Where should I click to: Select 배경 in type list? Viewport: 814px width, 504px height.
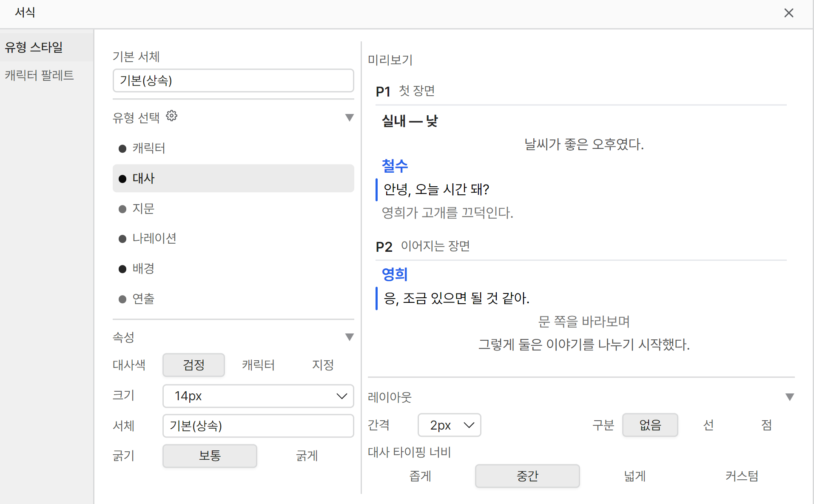point(233,268)
